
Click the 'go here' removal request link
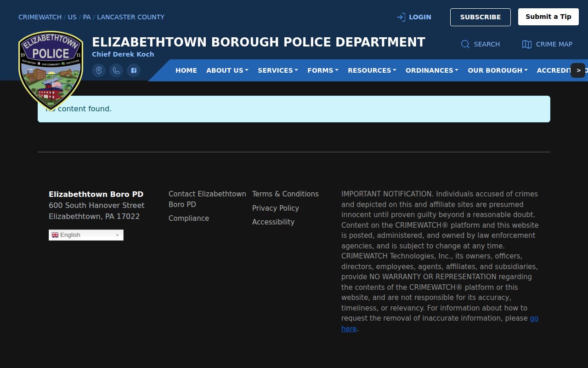534,318
